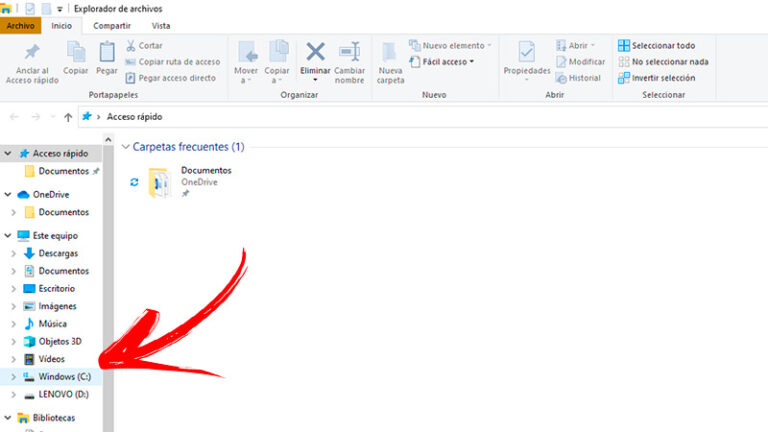Click the Copiar icon in Portapapeles
Image resolution: width=768 pixels, height=432 pixels.
point(76,52)
